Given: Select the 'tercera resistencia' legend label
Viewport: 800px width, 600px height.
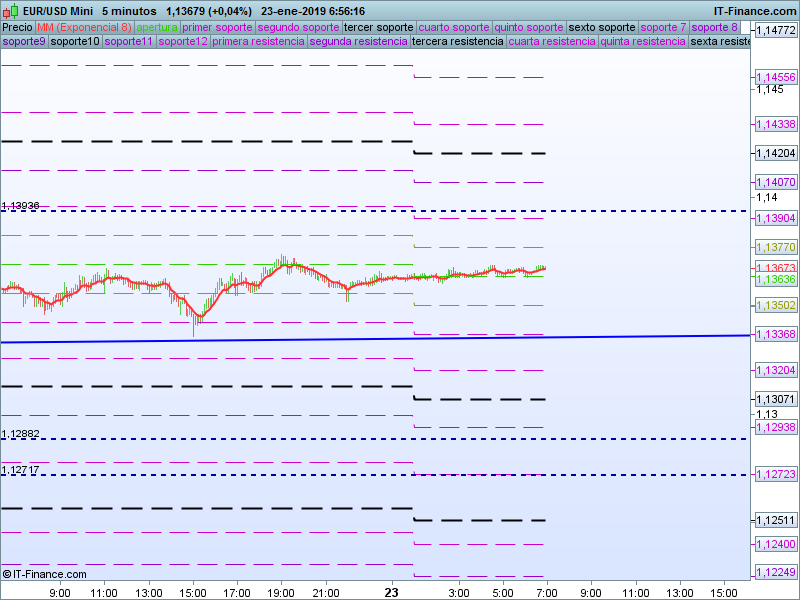Looking at the screenshot, I should pyautogui.click(x=458, y=42).
